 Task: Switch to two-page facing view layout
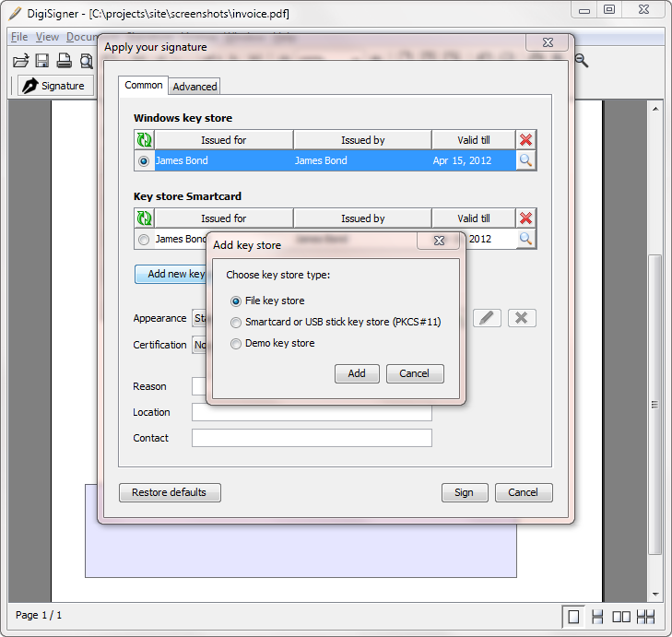pyautogui.click(x=621, y=618)
